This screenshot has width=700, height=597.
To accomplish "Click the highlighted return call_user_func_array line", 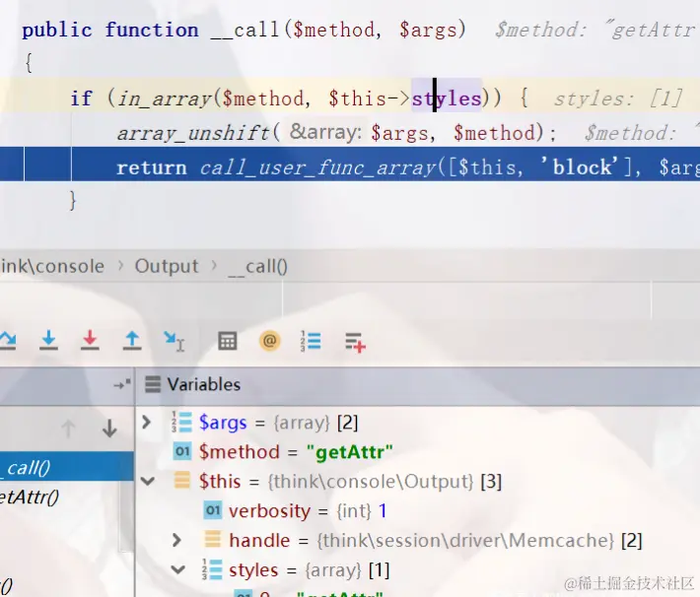I will tap(350, 164).
